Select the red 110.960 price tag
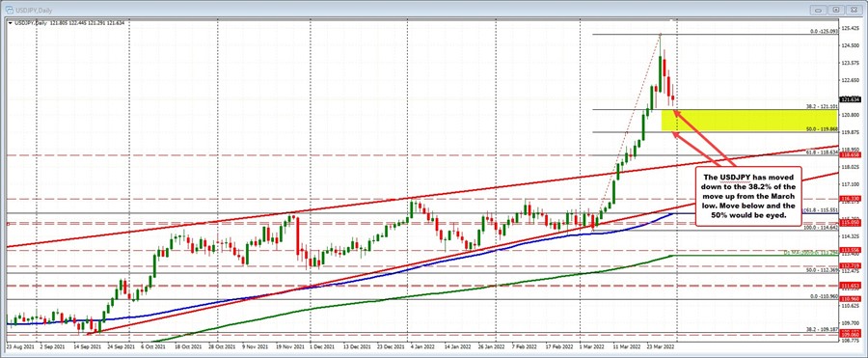 click(850, 300)
